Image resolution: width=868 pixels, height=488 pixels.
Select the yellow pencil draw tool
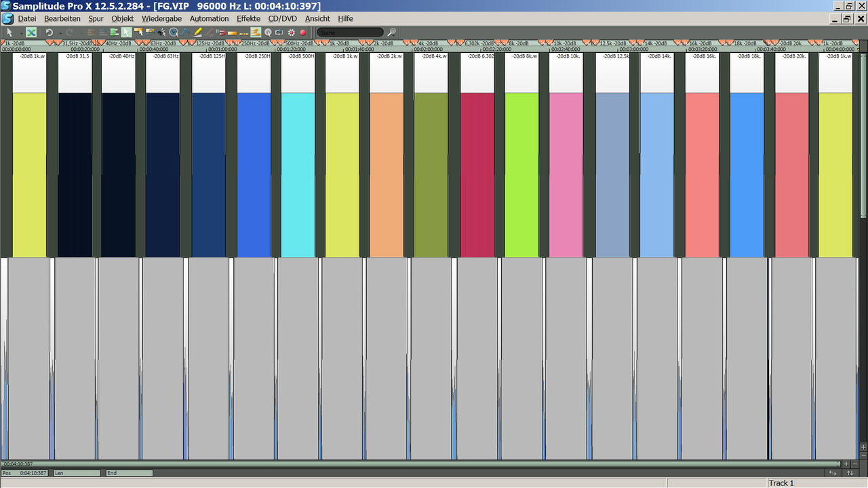(x=197, y=32)
